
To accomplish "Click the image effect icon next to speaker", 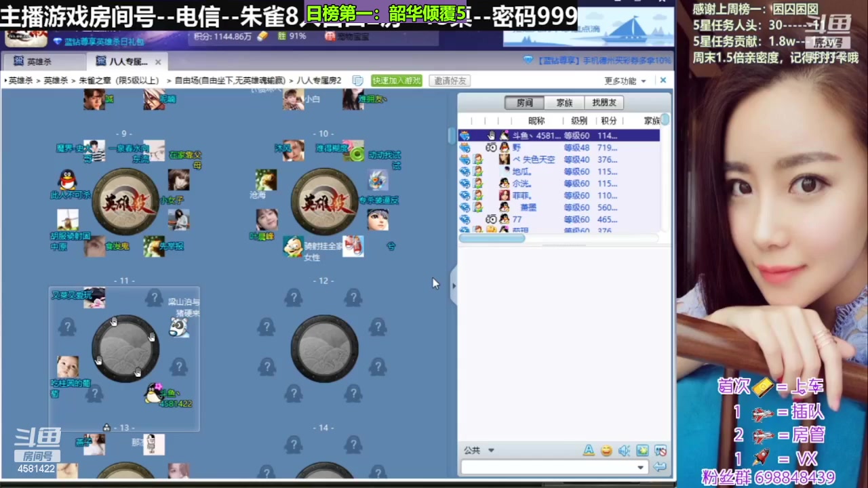I will click(642, 450).
